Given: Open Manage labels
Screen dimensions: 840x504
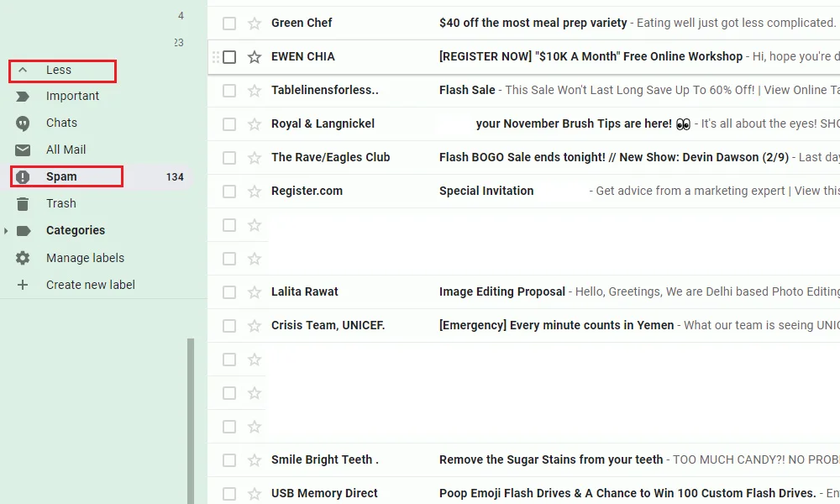Looking at the screenshot, I should (x=85, y=258).
